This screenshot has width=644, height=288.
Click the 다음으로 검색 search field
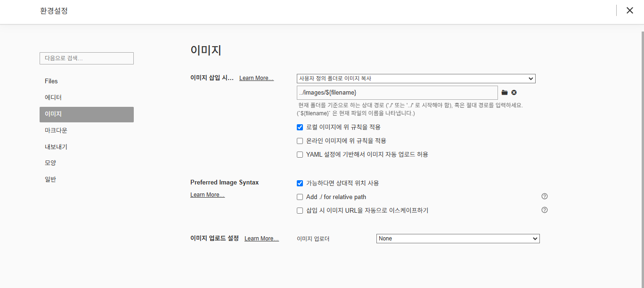pyautogui.click(x=87, y=58)
